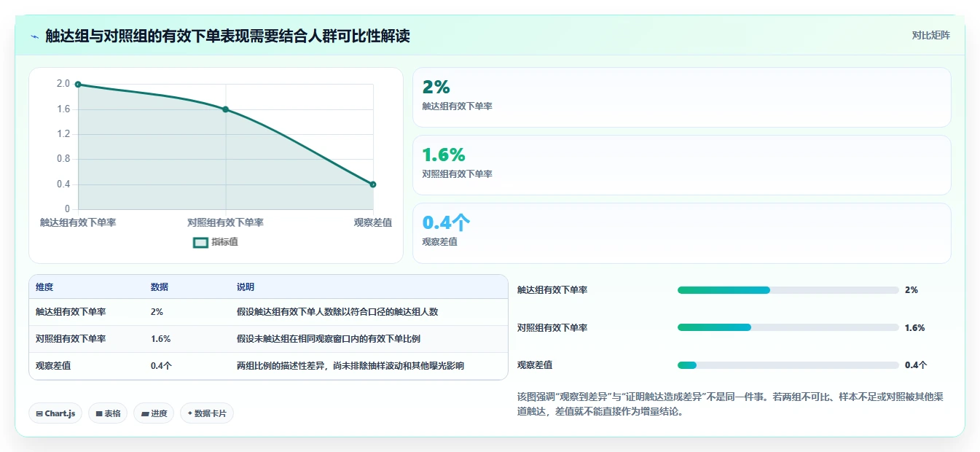Viewport: 980px width, 452px height.
Task: Click x-axis label 观察差值
Action: (x=373, y=222)
